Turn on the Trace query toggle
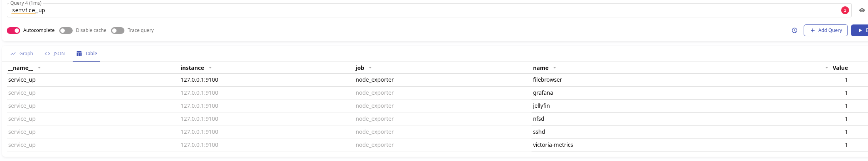 [x=118, y=30]
